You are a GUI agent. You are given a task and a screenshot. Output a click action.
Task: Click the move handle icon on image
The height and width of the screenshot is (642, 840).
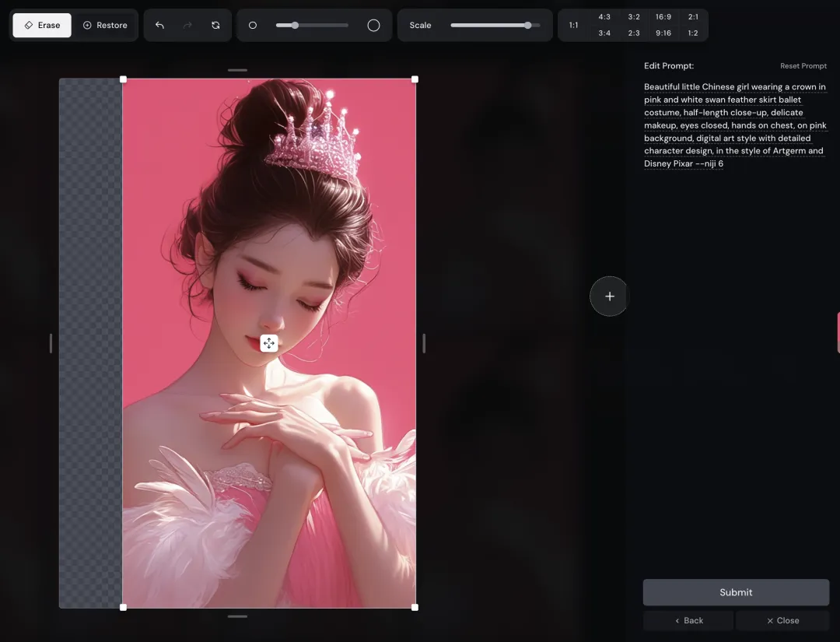(x=269, y=343)
